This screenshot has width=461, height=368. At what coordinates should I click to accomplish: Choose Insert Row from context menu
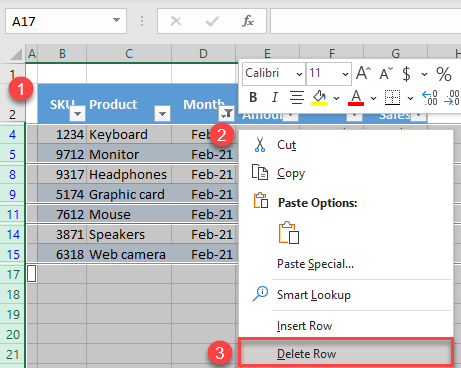(x=346, y=325)
